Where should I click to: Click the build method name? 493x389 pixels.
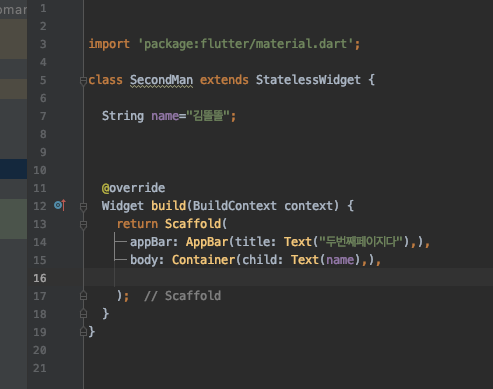[168, 206]
